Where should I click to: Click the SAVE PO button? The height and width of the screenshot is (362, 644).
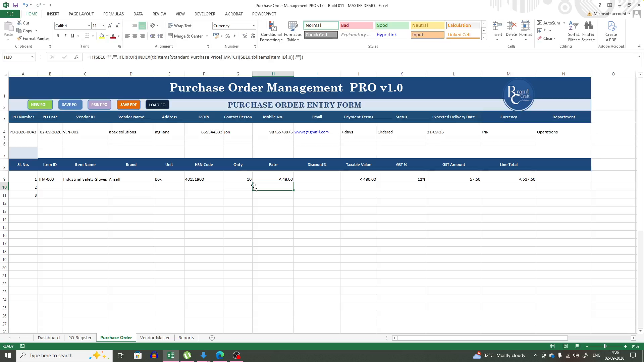[x=70, y=105]
